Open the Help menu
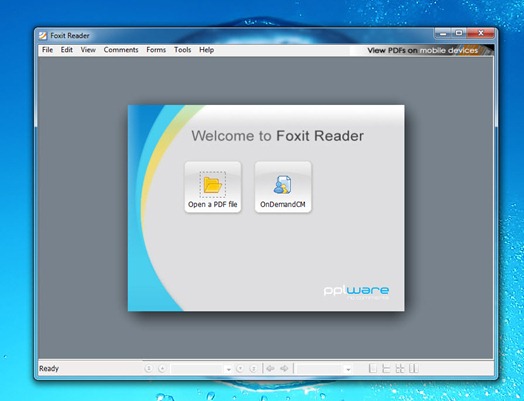Screen dimensions: 524x401 click(x=207, y=50)
